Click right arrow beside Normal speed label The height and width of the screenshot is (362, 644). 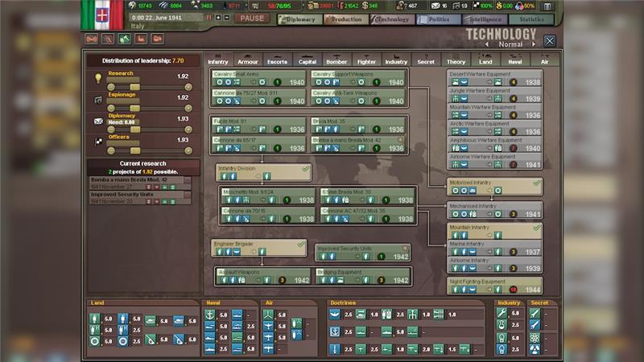[x=534, y=44]
